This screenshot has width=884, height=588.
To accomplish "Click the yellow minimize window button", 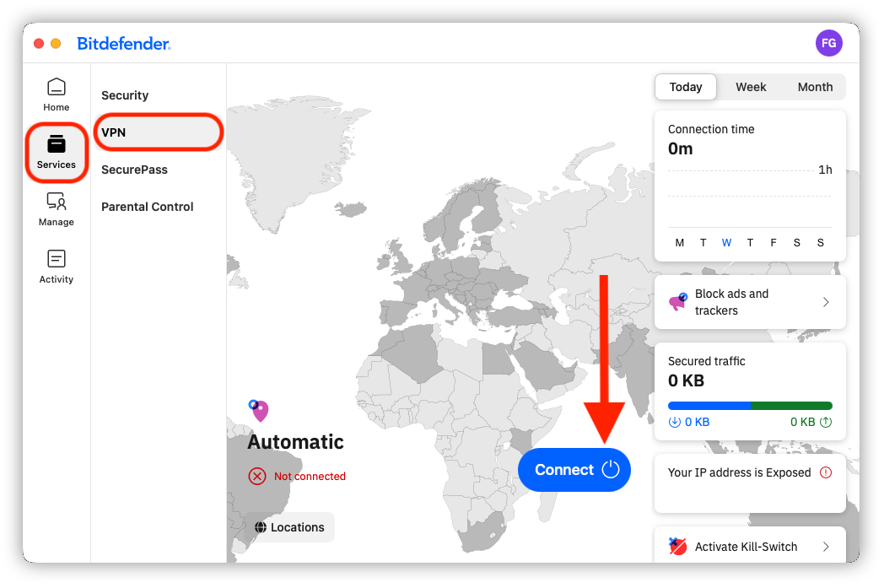I will pyautogui.click(x=56, y=43).
